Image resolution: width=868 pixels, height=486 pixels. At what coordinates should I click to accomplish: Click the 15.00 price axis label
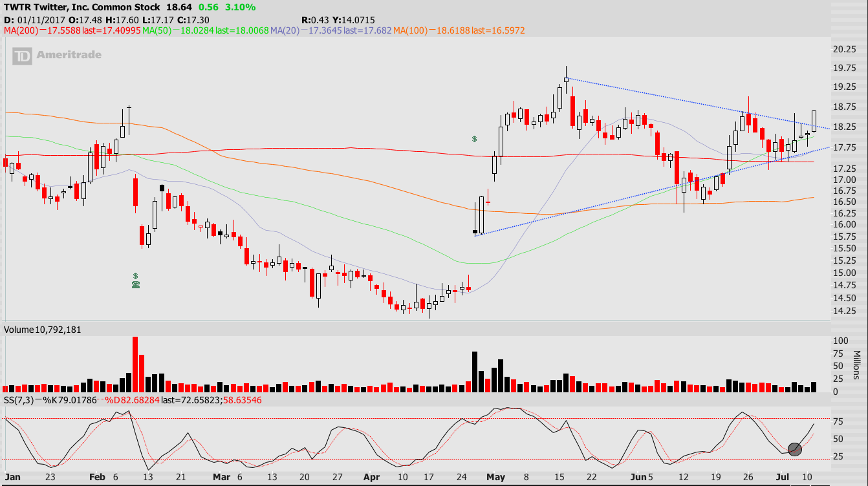click(843, 273)
